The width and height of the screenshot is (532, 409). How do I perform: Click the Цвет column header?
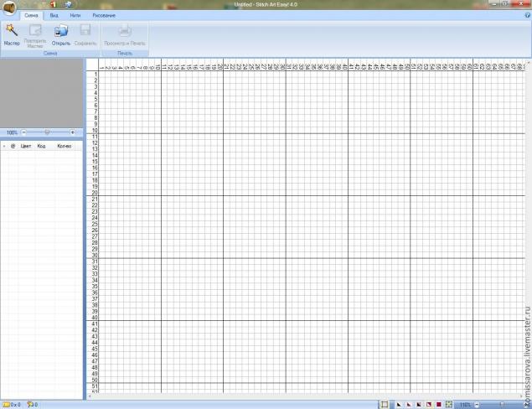(x=26, y=146)
